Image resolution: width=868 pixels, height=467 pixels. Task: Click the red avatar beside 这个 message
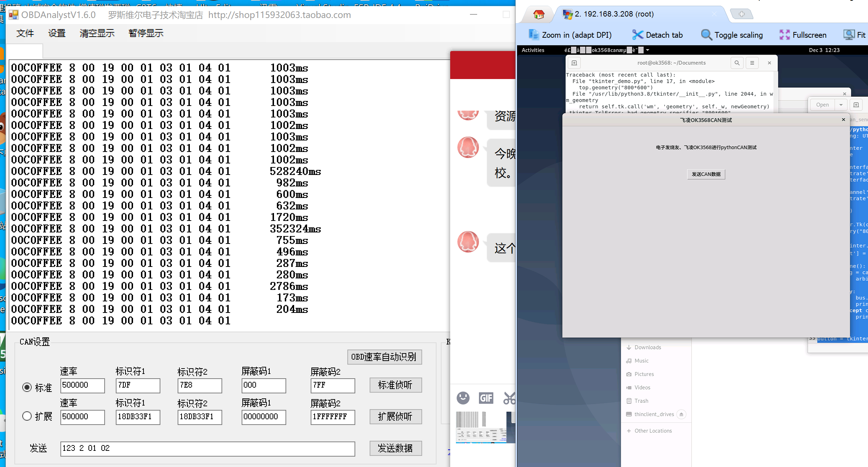pyautogui.click(x=468, y=242)
